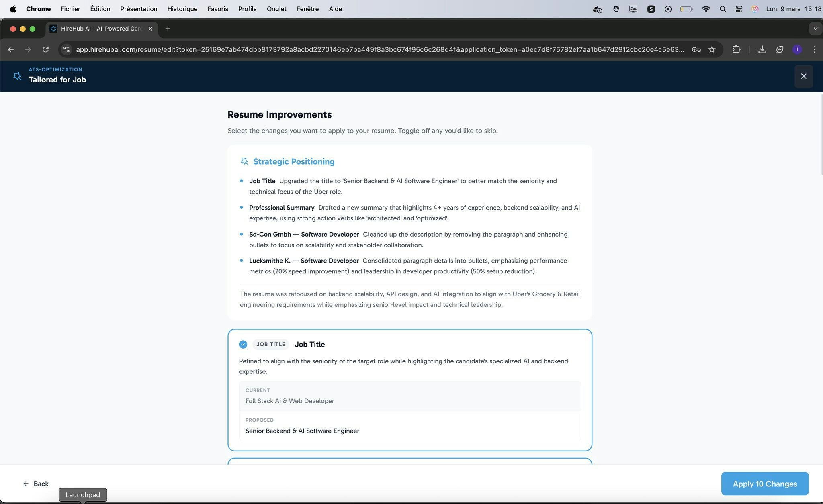
Task: Reload the HireHub page
Action: point(45,49)
